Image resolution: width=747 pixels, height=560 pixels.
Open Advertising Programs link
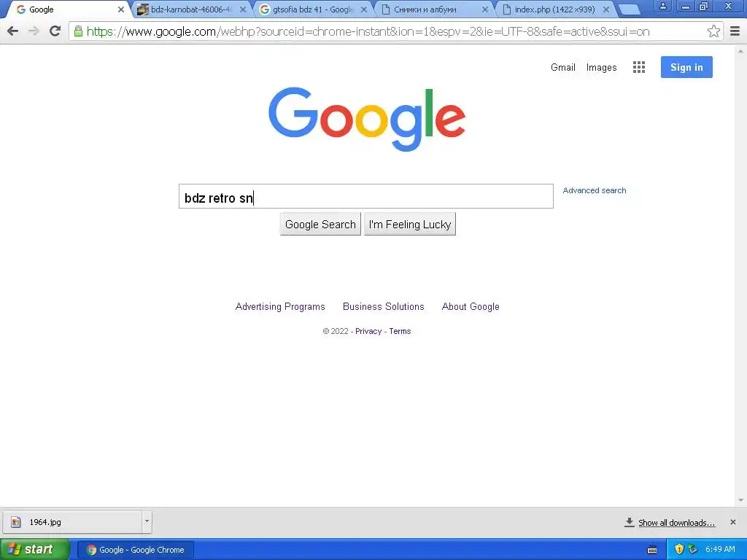pyautogui.click(x=280, y=307)
